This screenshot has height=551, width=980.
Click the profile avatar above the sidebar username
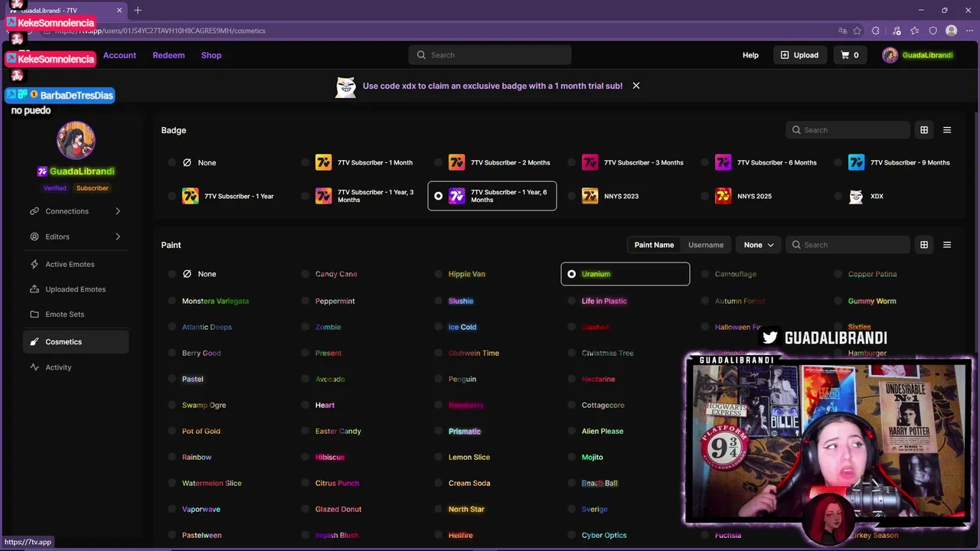tap(76, 140)
